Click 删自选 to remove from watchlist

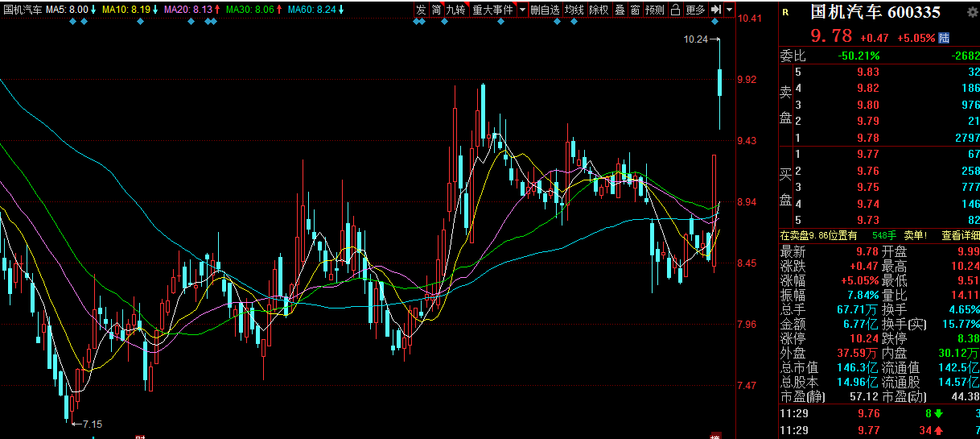pyautogui.click(x=545, y=10)
